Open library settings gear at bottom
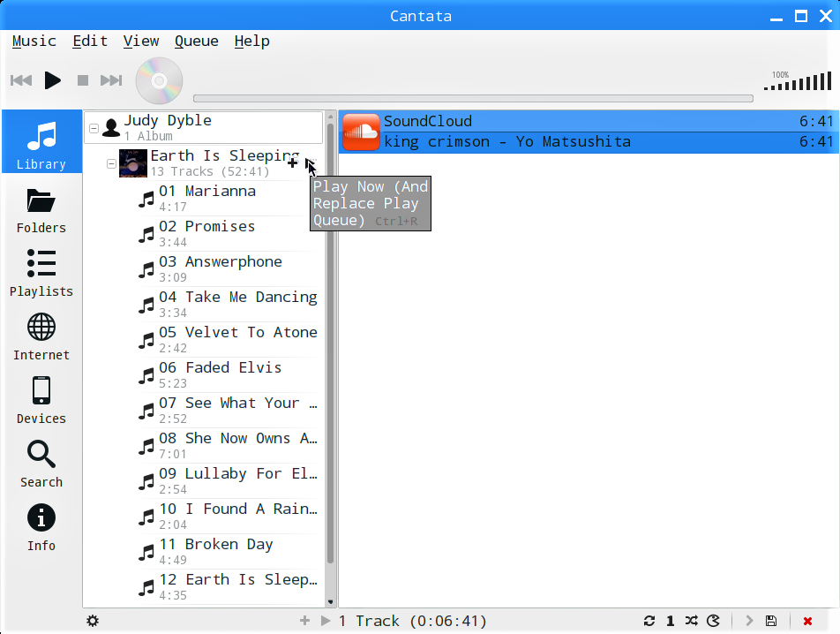 coord(93,621)
